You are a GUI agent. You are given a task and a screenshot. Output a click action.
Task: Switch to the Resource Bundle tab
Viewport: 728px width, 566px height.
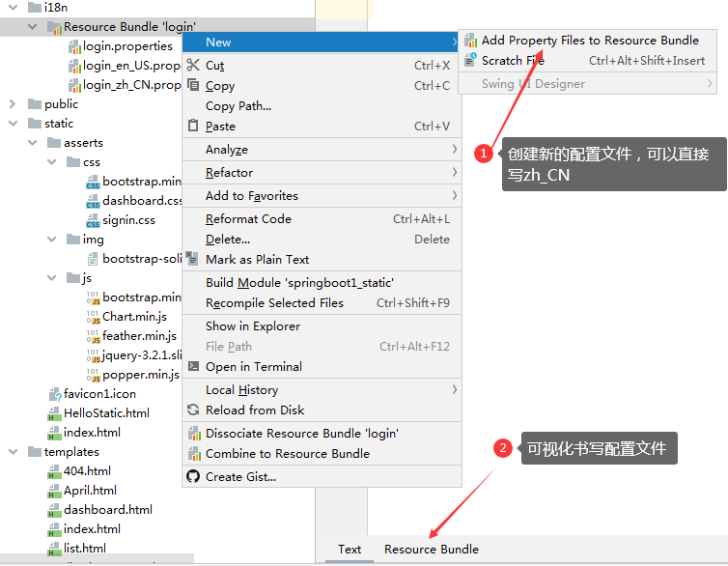click(431, 550)
